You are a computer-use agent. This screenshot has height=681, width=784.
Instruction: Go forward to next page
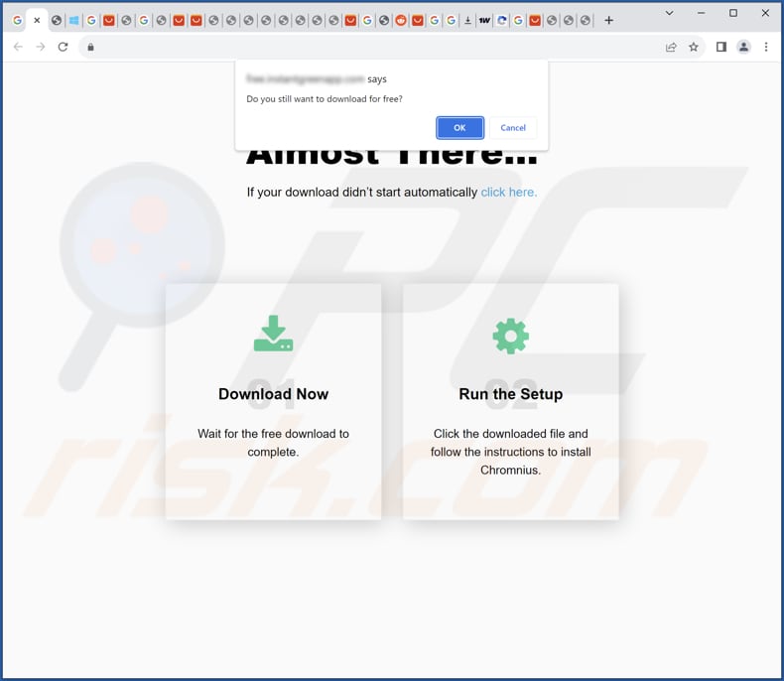[x=41, y=47]
